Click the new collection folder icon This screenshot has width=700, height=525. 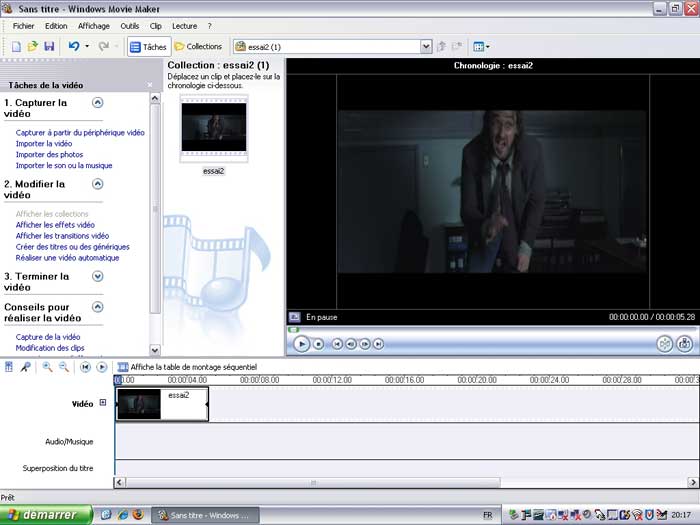point(456,46)
